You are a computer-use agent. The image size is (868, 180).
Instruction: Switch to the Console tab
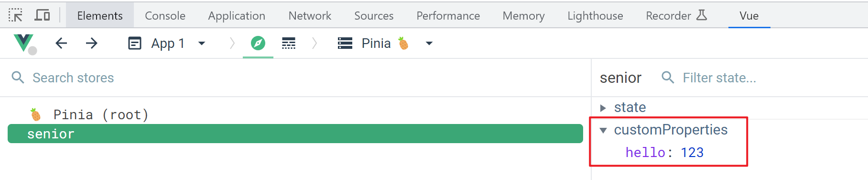coord(165,16)
